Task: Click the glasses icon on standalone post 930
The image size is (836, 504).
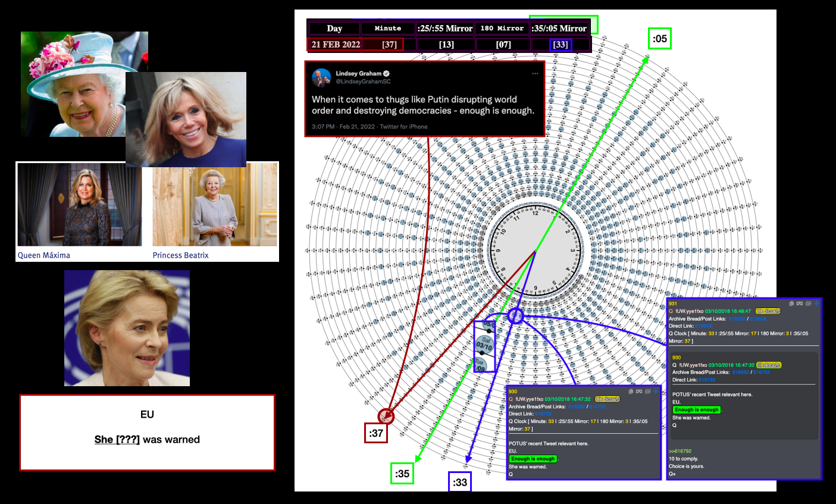Action: click(x=639, y=392)
